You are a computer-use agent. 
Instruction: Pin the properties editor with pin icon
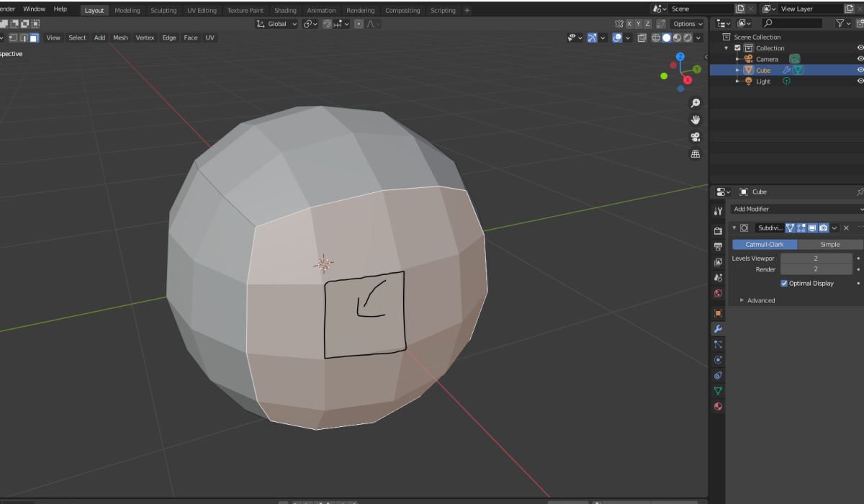tap(860, 192)
